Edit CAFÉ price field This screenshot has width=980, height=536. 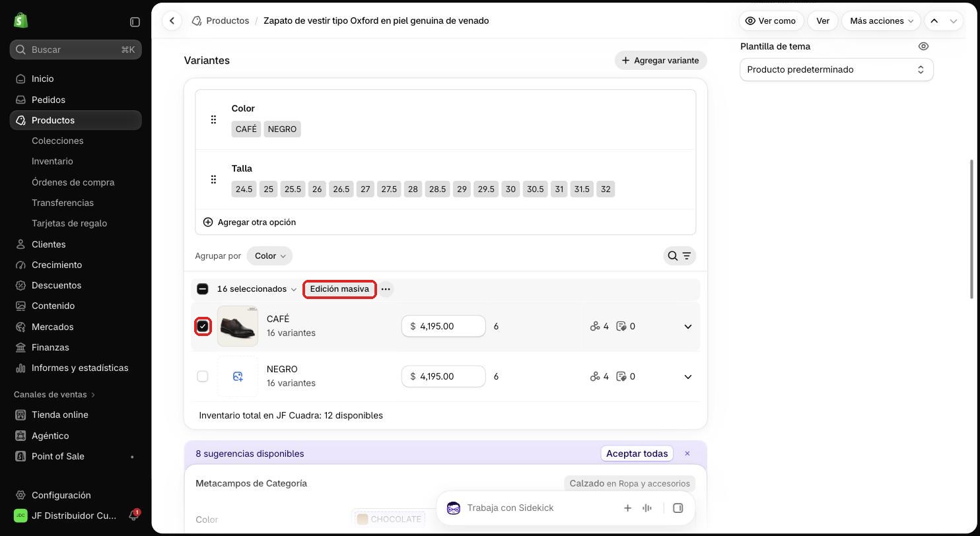pos(443,326)
